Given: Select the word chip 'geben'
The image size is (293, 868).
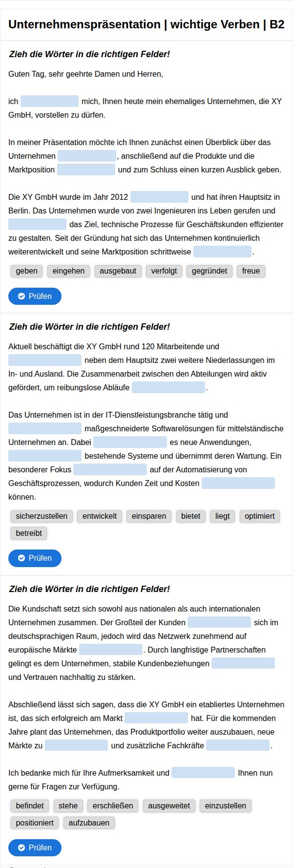Looking at the screenshot, I should pos(26,271).
